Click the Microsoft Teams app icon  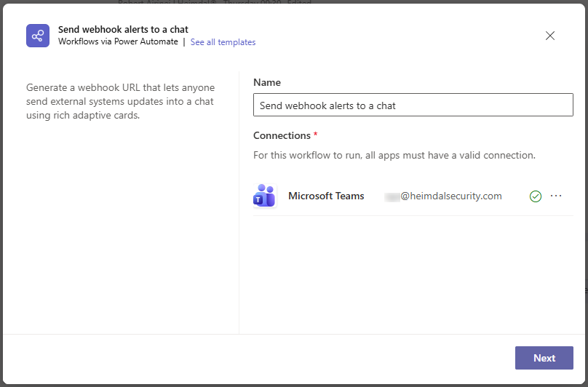tap(265, 196)
